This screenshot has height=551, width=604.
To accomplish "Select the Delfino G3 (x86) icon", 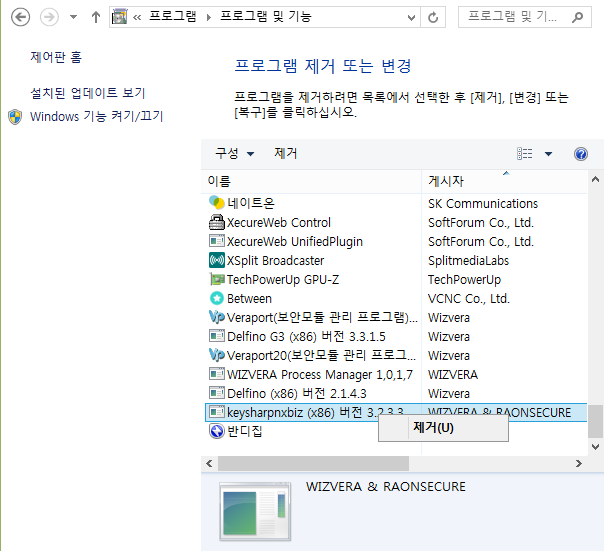I will [x=216, y=336].
